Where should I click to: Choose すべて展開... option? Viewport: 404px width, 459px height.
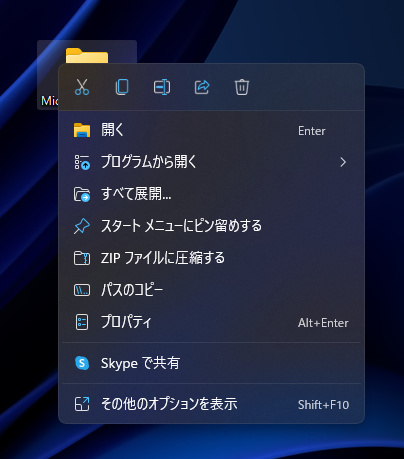[211, 194]
